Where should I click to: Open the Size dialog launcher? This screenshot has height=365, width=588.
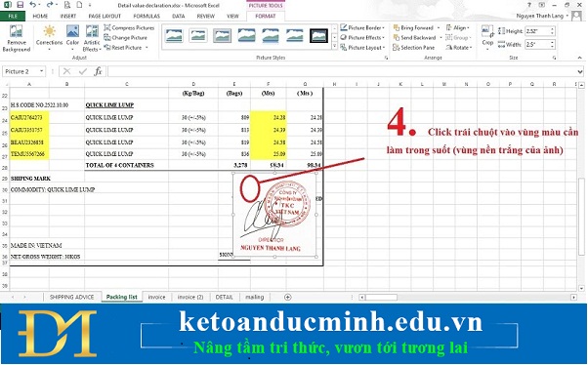(x=554, y=58)
